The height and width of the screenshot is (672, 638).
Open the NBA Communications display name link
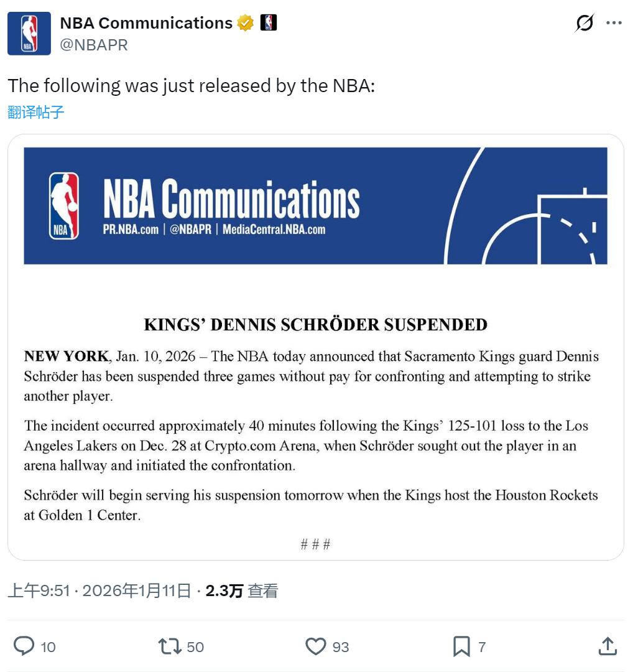146,23
